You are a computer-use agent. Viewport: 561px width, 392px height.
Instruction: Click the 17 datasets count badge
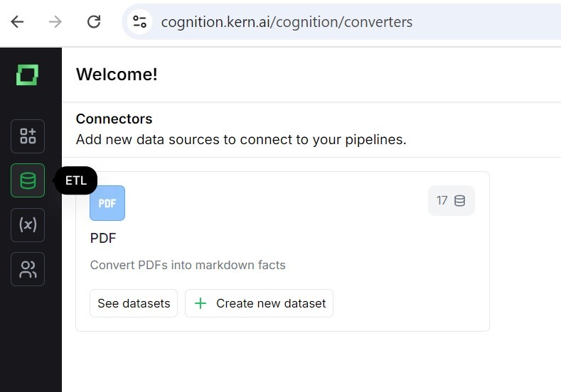tap(451, 201)
